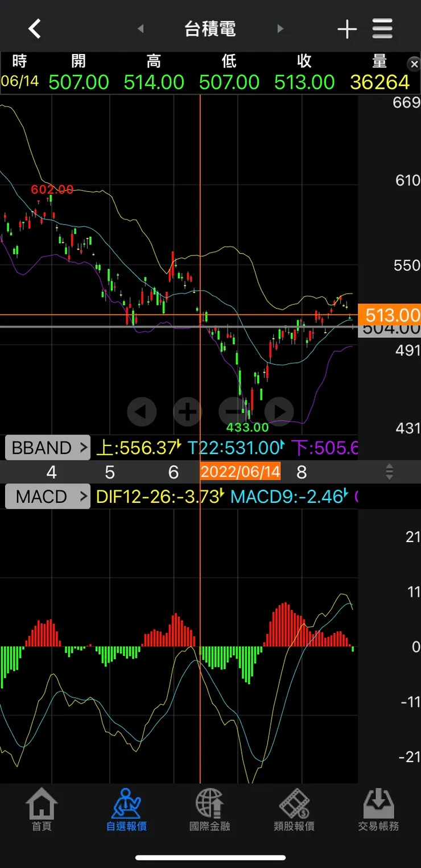Tap month 5 on the time axis
Viewport: 421px width, 868px height.
(110, 472)
